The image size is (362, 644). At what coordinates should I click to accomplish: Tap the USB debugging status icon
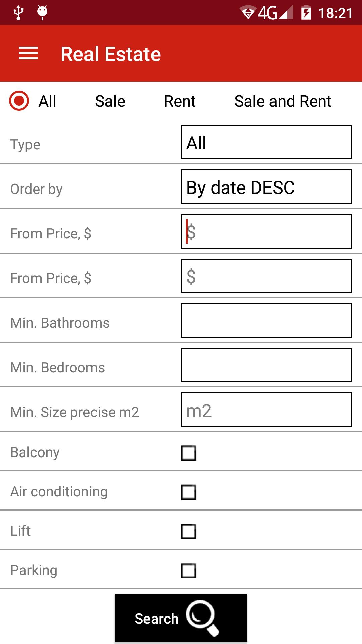pos(18,13)
